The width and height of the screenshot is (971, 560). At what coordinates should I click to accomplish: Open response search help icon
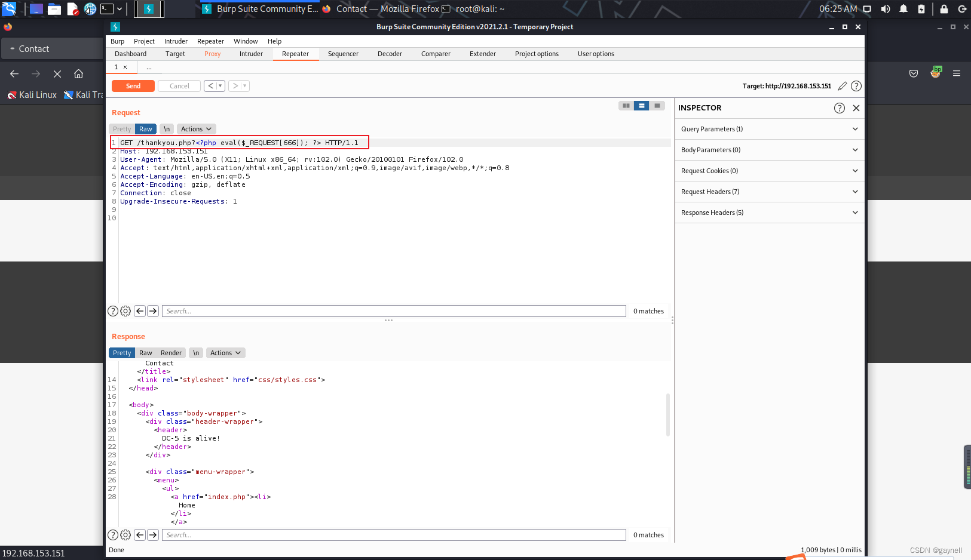tap(113, 535)
